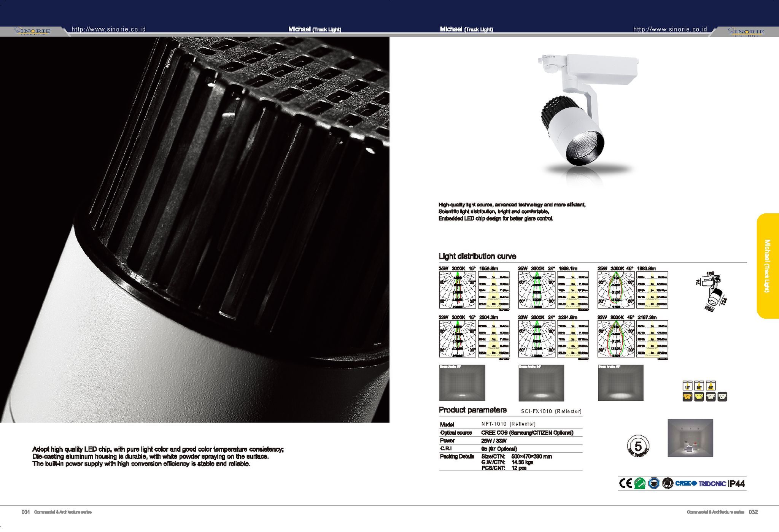Click the IP44 rating label
779x532 pixels.
737,484
